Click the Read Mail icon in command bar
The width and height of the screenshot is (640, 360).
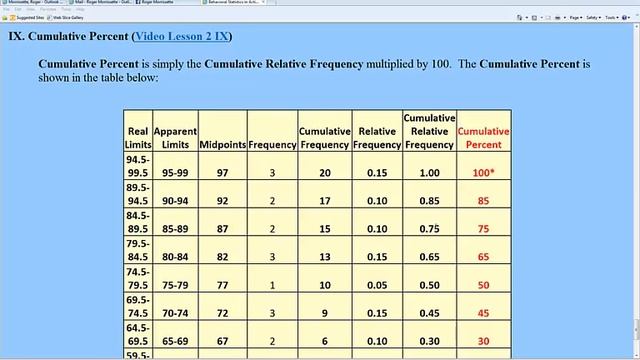tap(549, 18)
